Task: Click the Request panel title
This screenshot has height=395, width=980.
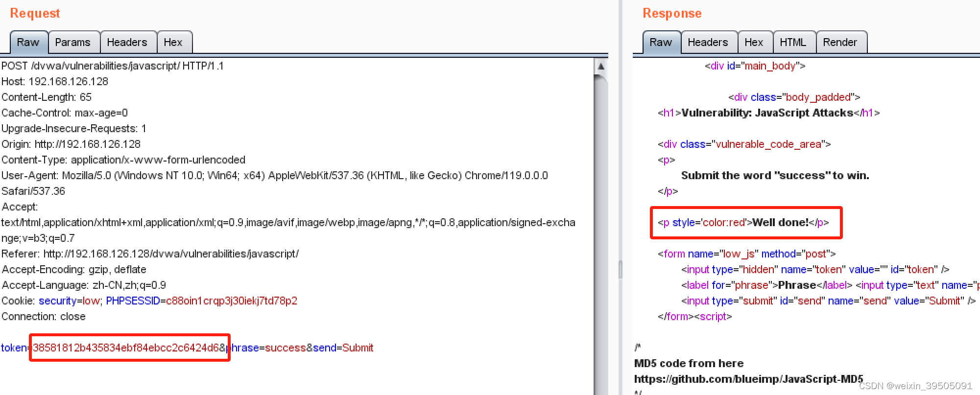Action: (x=35, y=13)
